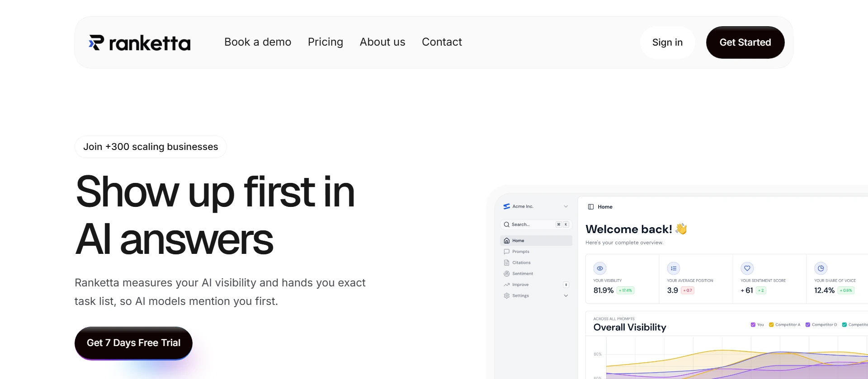Open Citations via its document icon

[x=506, y=262]
